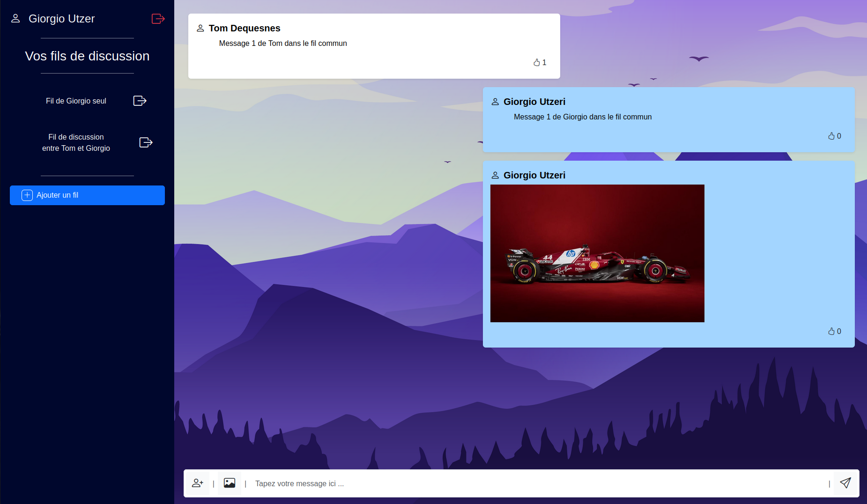The height and width of the screenshot is (504, 867).
Task: Leave the 'Fil de Giorgio seul' thread
Action: click(140, 101)
